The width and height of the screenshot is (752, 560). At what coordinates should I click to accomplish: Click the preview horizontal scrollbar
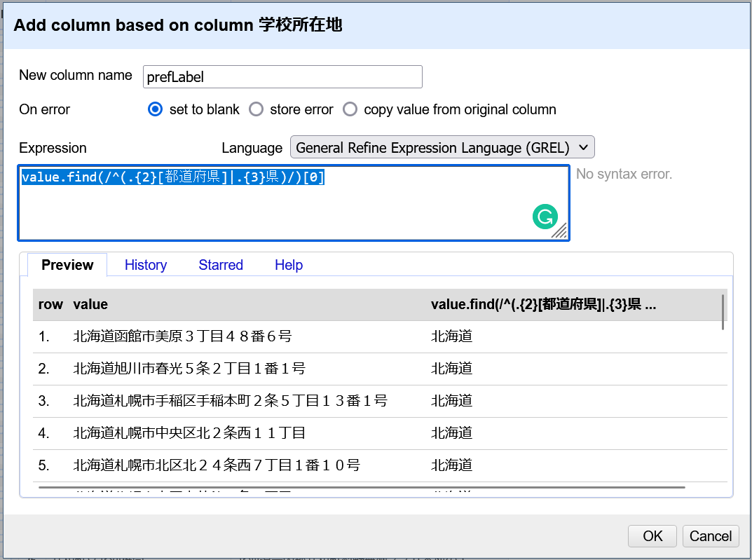[362, 487]
